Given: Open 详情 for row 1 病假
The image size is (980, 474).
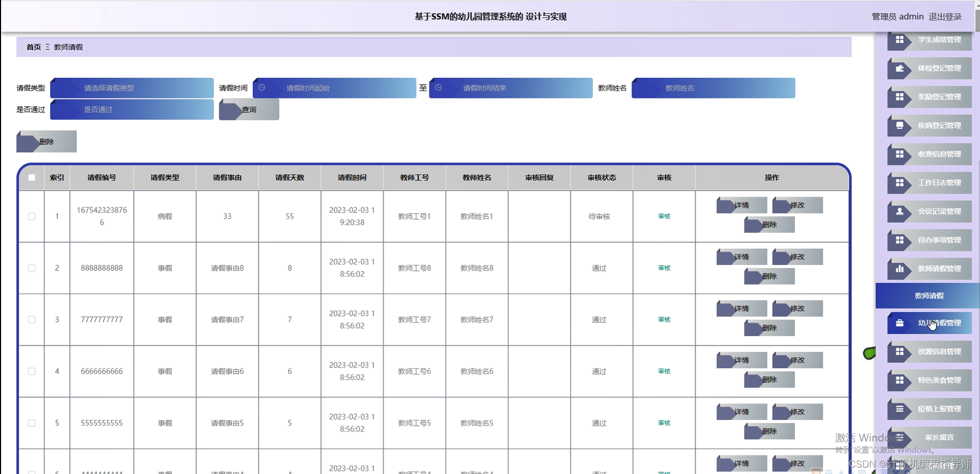Looking at the screenshot, I should click(741, 205).
